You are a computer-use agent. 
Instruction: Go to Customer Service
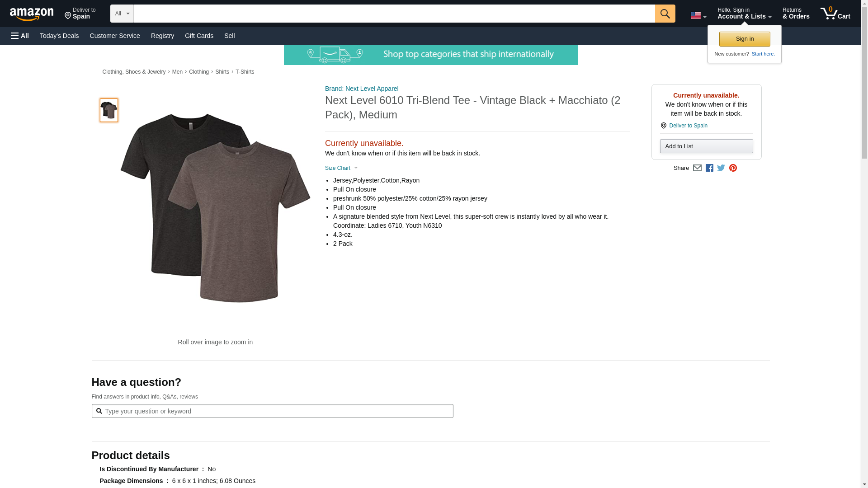[115, 36]
